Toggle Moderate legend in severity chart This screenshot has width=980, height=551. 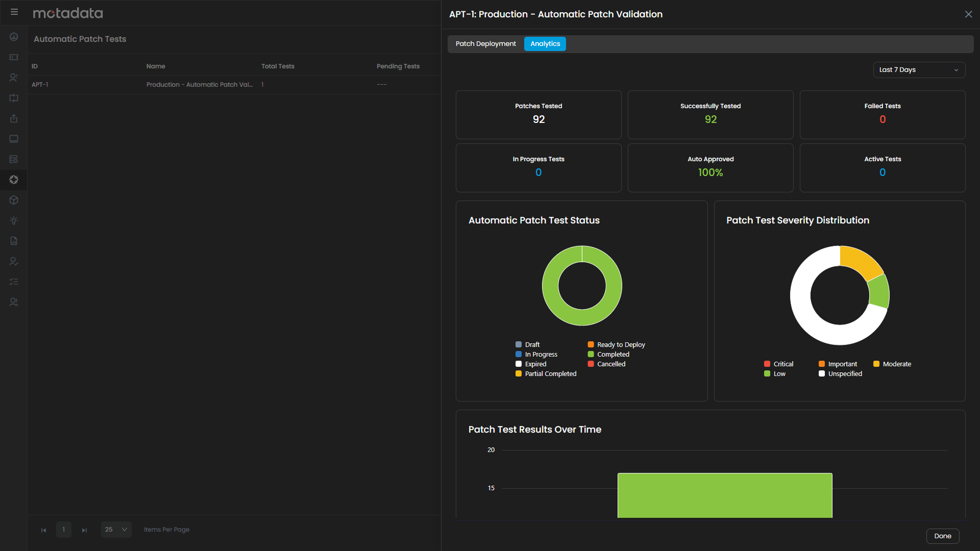(896, 364)
